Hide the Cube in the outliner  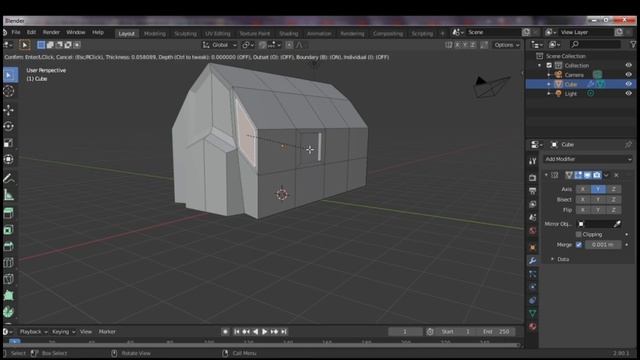click(x=629, y=84)
